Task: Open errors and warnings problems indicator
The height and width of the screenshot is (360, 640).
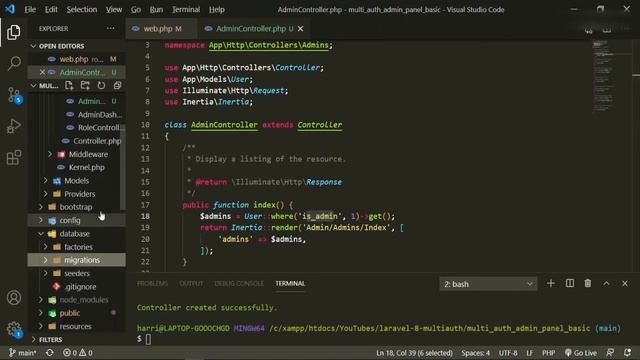Action: 78,353
